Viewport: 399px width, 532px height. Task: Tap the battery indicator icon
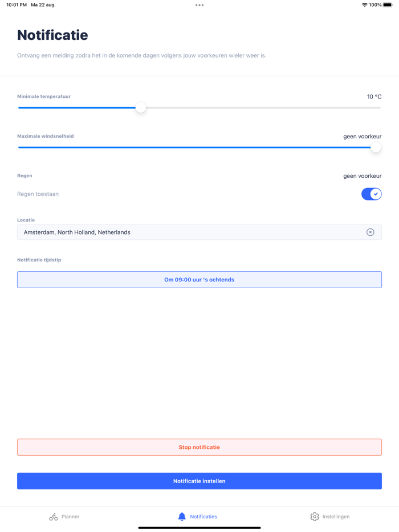click(x=388, y=5)
